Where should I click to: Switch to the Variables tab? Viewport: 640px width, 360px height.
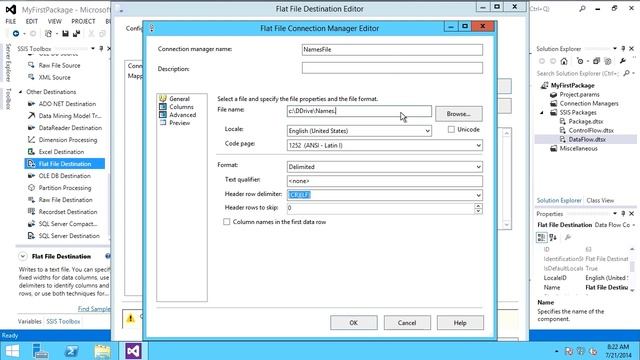point(29,321)
